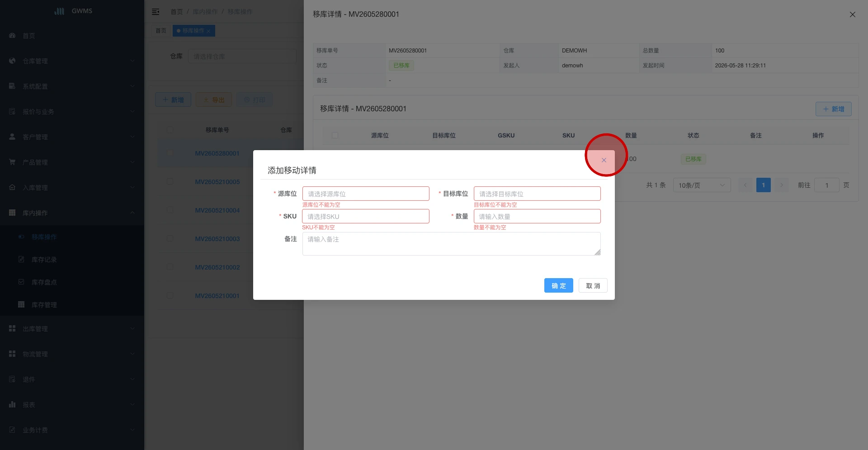Open 库存管理 in the sidebar
868x450 pixels.
(72, 304)
